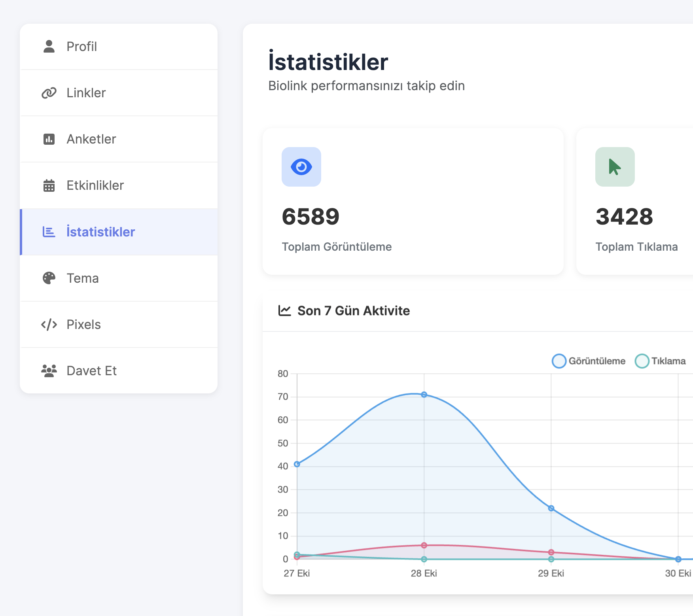Click the Davet Et group icon

pos(49,371)
